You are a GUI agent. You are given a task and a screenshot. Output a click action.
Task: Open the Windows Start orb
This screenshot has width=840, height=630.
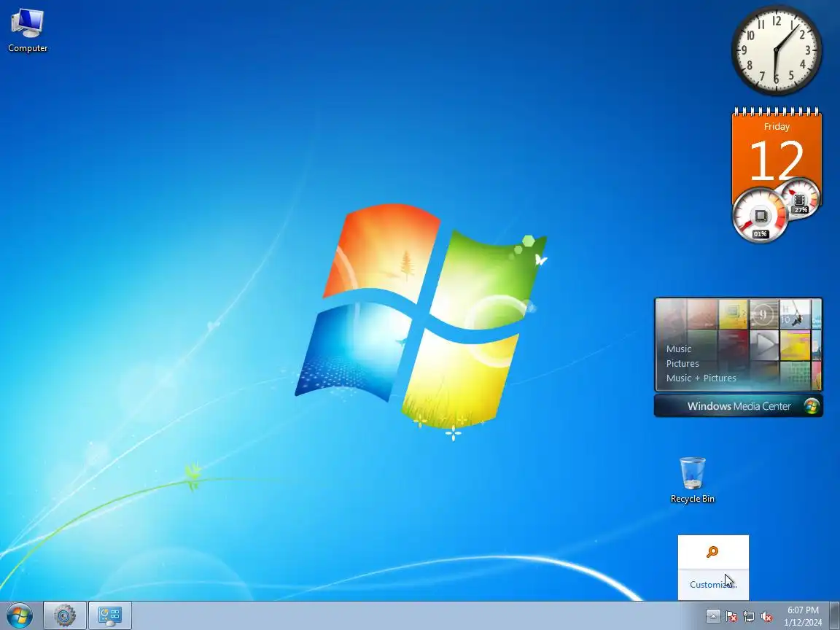tap(19, 616)
